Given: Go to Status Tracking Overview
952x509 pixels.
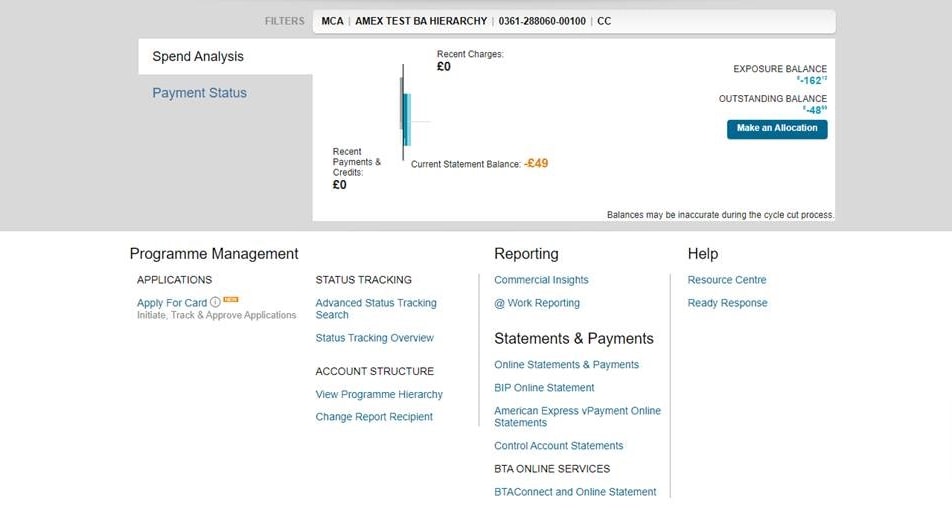Looking at the screenshot, I should point(374,338).
